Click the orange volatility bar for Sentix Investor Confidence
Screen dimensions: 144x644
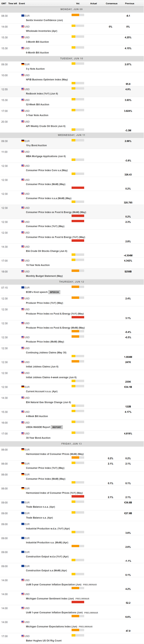point(75,15)
